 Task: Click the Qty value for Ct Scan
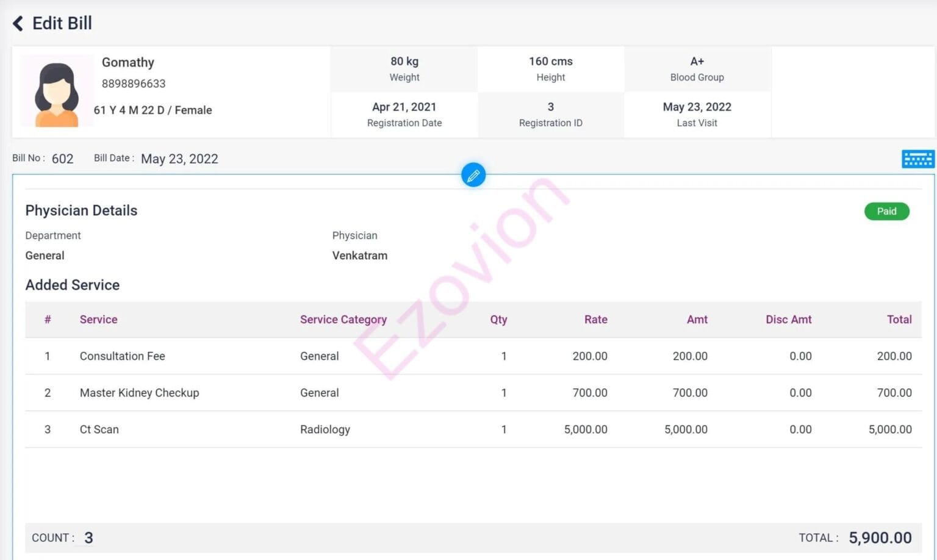[504, 429]
